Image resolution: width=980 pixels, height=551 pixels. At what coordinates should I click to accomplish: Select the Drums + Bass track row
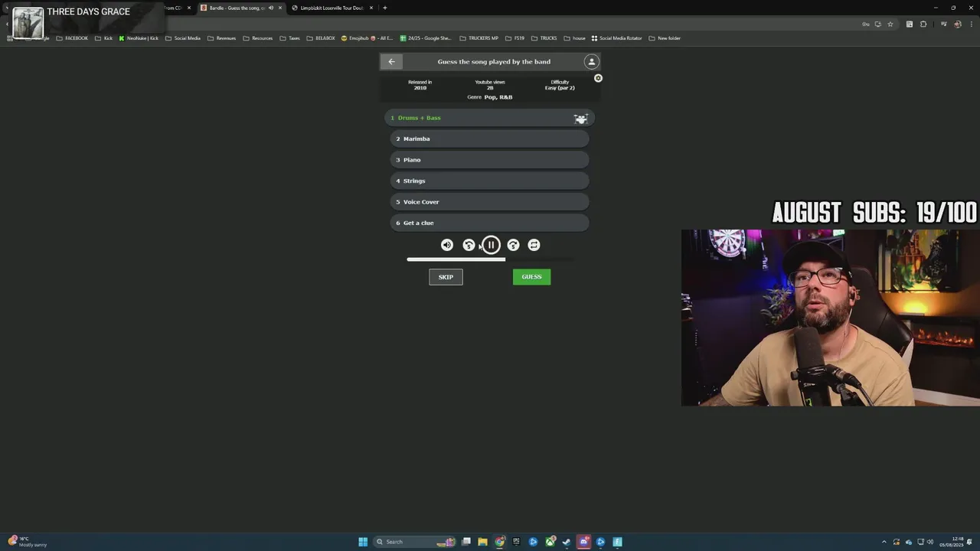point(490,118)
